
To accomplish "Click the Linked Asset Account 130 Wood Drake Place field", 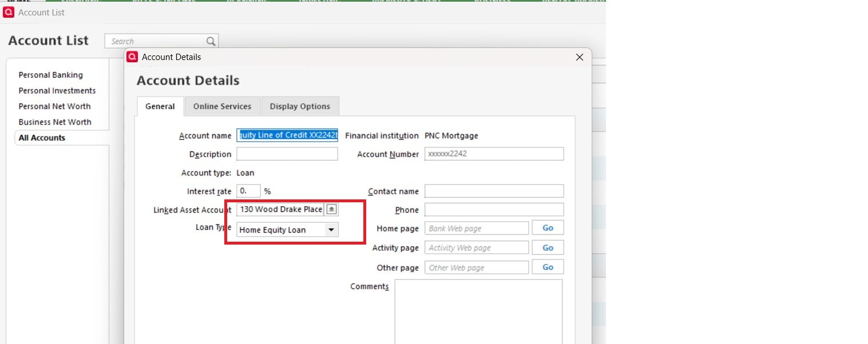I will pos(280,209).
